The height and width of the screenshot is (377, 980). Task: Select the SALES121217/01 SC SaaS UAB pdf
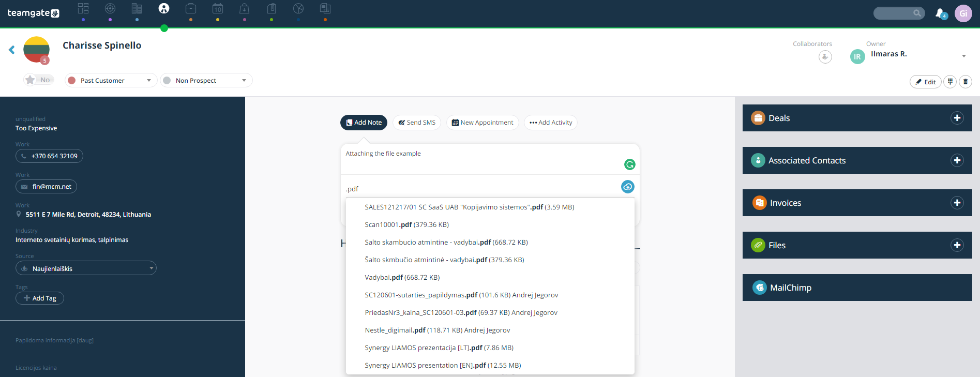tap(490, 207)
